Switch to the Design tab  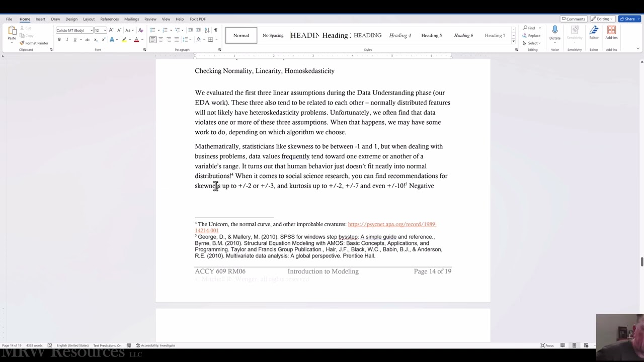point(71,19)
